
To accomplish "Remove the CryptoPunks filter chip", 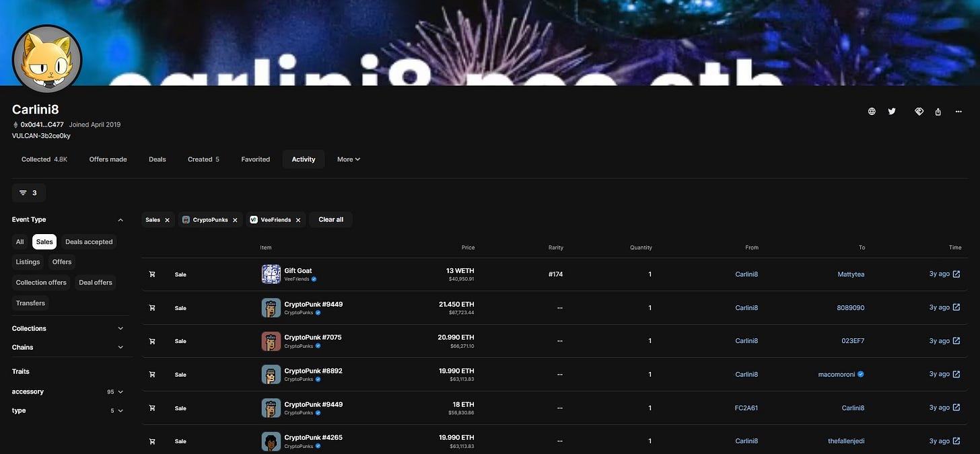I will pos(235,220).
